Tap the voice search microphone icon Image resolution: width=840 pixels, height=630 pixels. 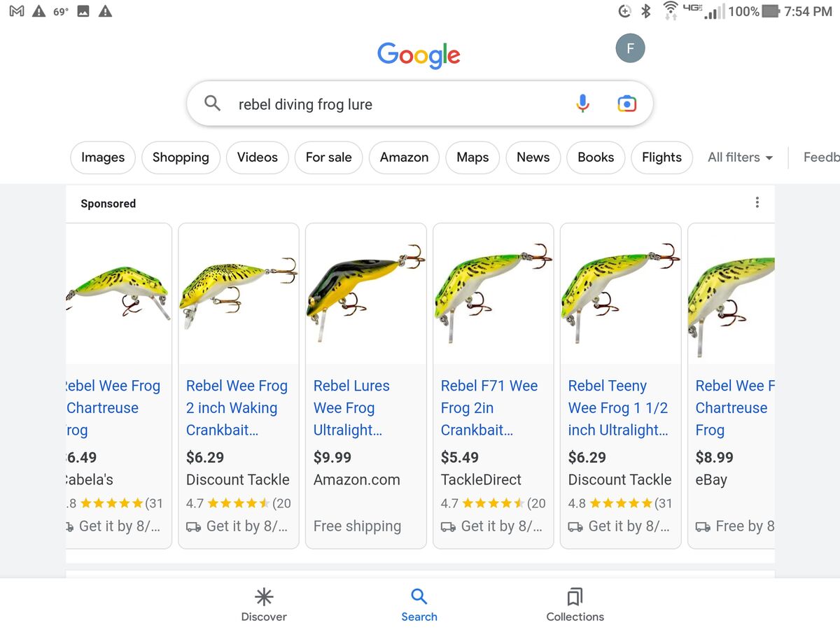(582, 104)
